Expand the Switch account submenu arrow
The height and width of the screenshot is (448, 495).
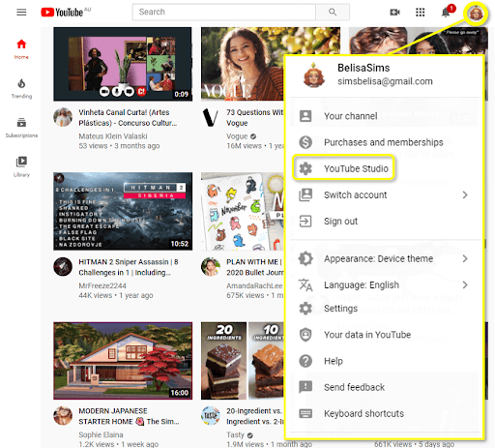pos(465,194)
